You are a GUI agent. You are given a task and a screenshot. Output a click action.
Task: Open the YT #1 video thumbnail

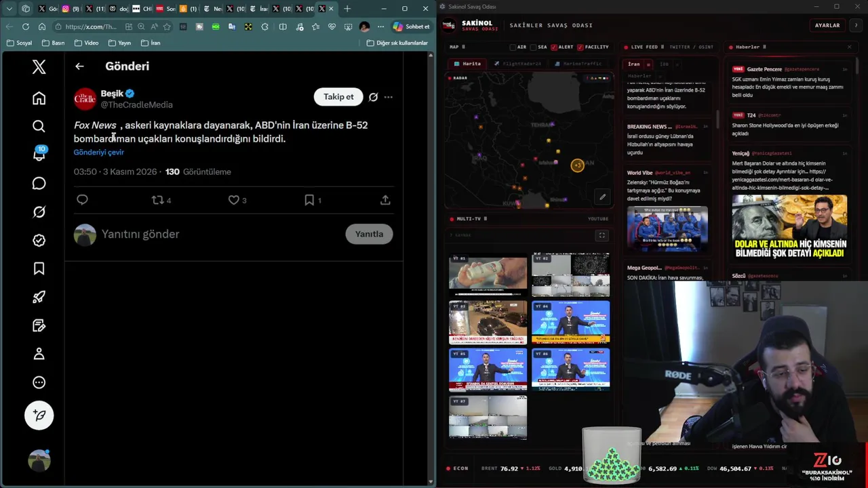488,274
